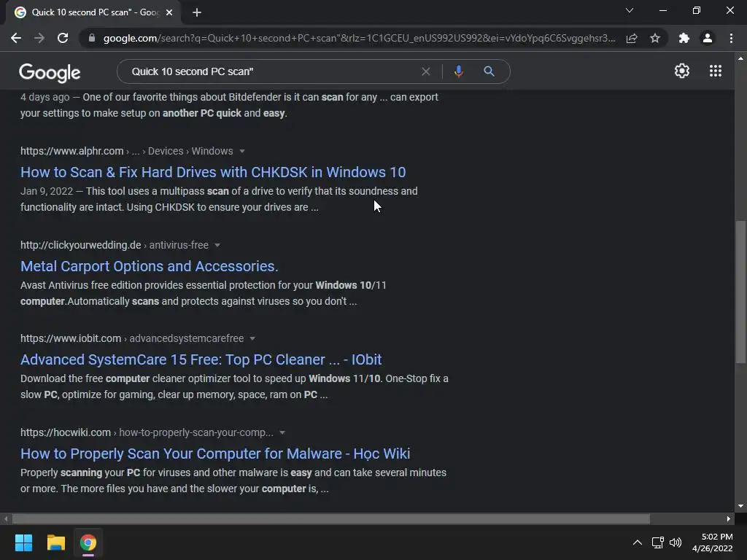Open How to Scan & Fix Hard Drives link
The height and width of the screenshot is (560, 747).
[x=213, y=172]
